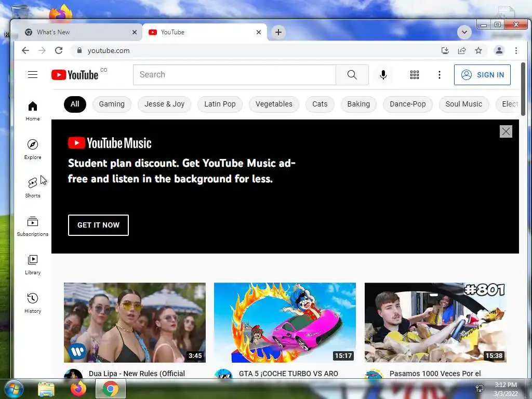Screen dimensions: 532x399
Task: Click GET IT NOW button
Action: 98,225
